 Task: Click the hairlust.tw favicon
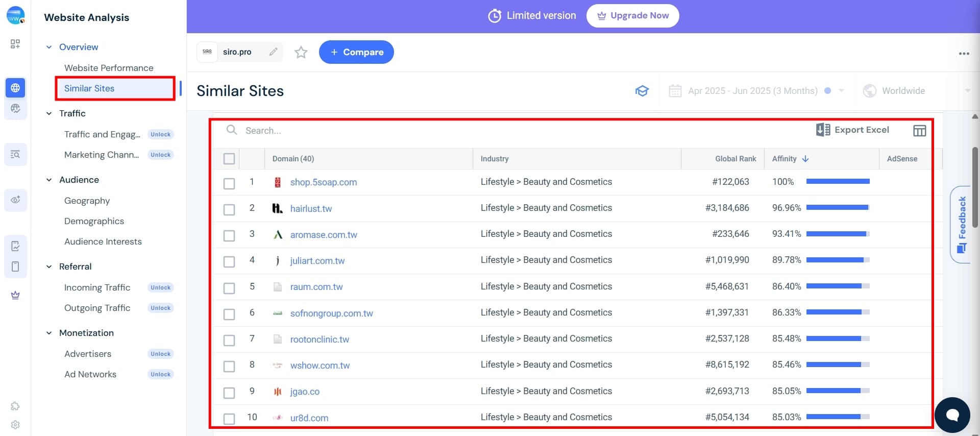[278, 208]
